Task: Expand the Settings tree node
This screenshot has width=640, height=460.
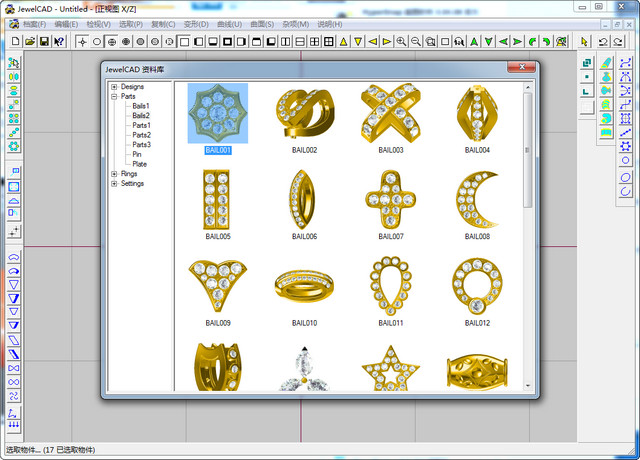Action: (x=114, y=184)
